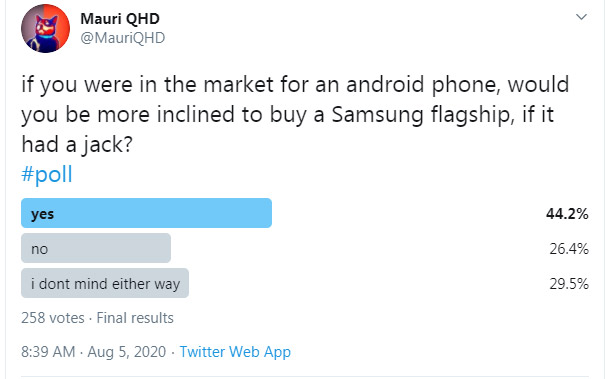The width and height of the screenshot is (605, 379).
Task: Follow the #poll hashtag
Action: (x=47, y=174)
